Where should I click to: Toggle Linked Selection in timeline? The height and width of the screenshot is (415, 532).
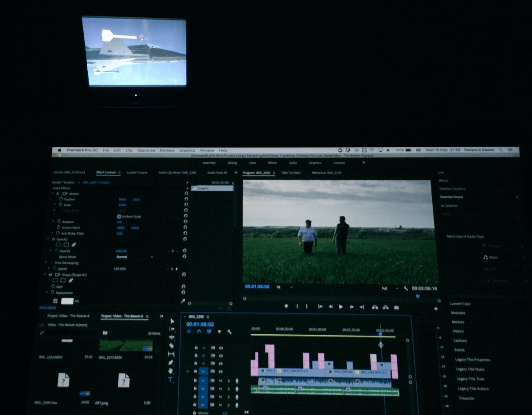[x=209, y=331]
